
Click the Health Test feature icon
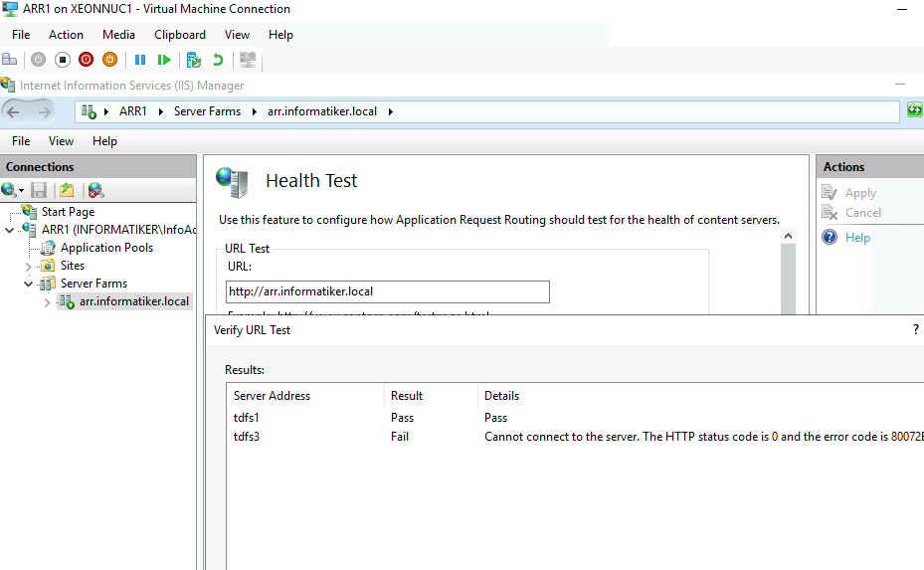click(x=232, y=182)
